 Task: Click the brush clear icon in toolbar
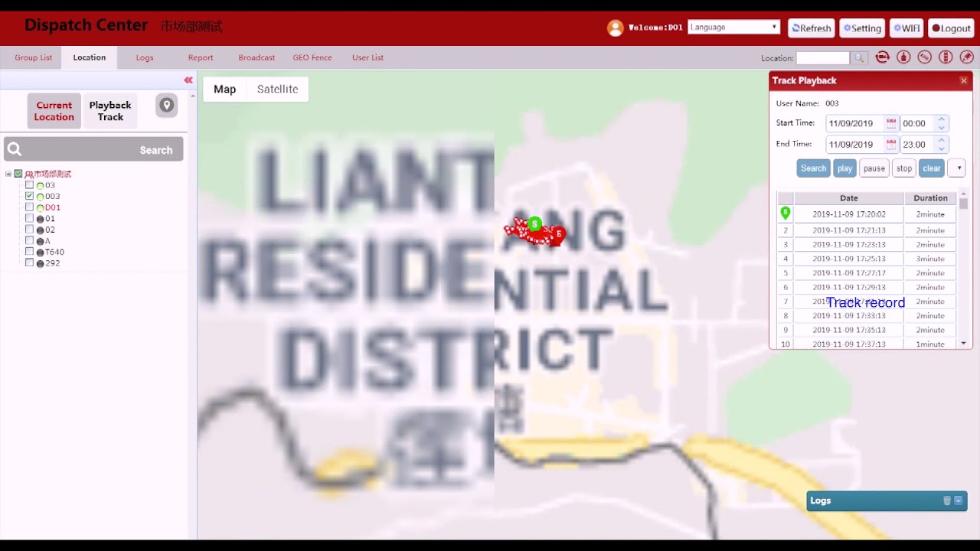pos(903,57)
